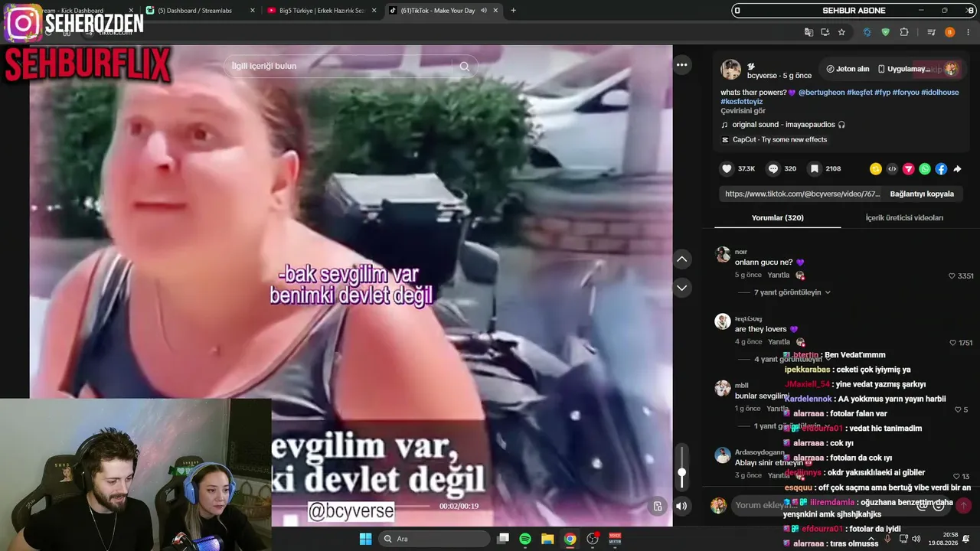The height and width of the screenshot is (551, 980).
Task: Click the 'Çevirisini gör' translation link
Action: pyautogui.click(x=743, y=111)
